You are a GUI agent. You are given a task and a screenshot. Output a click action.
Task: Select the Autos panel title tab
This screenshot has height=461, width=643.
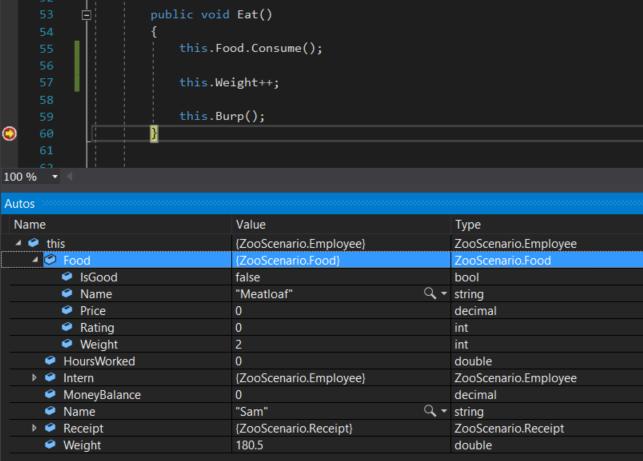point(20,203)
